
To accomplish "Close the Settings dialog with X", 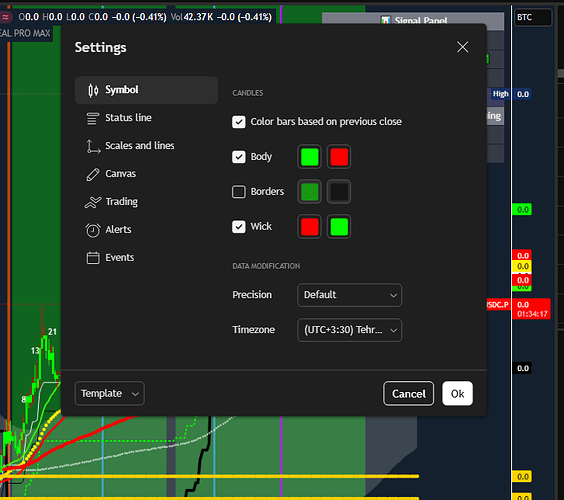I will point(463,47).
